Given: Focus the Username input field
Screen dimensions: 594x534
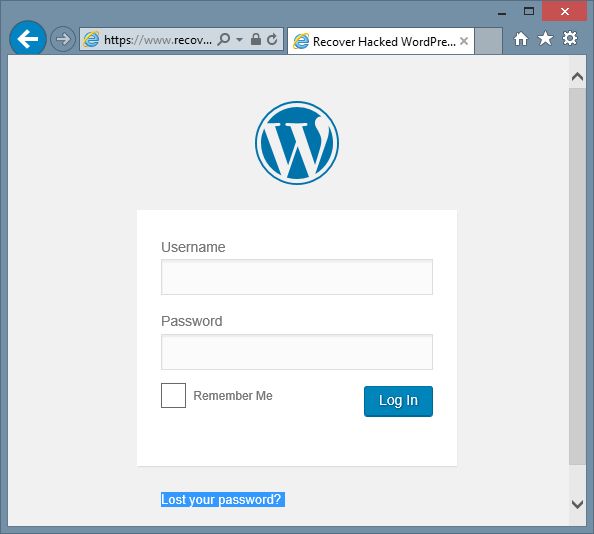Looking at the screenshot, I should (x=297, y=277).
